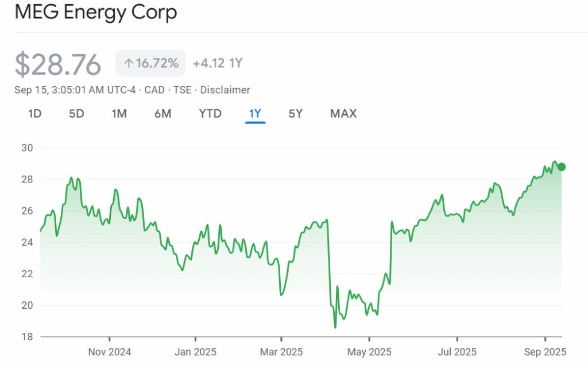Click the Jul 2025 axis label
Image resolution: width=588 pixels, height=365 pixels.
(457, 352)
